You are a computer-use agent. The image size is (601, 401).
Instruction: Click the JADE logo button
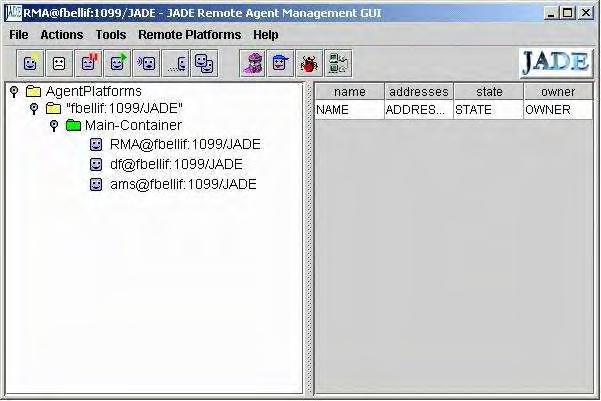click(556, 63)
